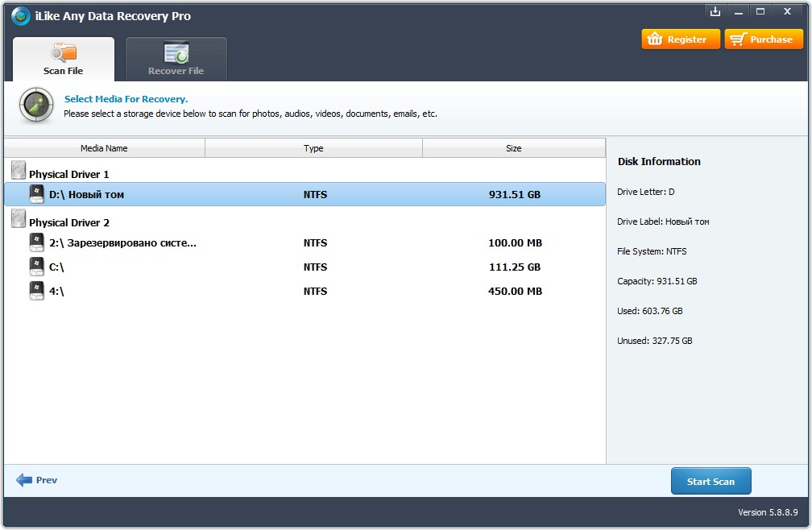Screen dimensions: 812x530
Task: Click the D:\ drive icon
Action: [37, 194]
